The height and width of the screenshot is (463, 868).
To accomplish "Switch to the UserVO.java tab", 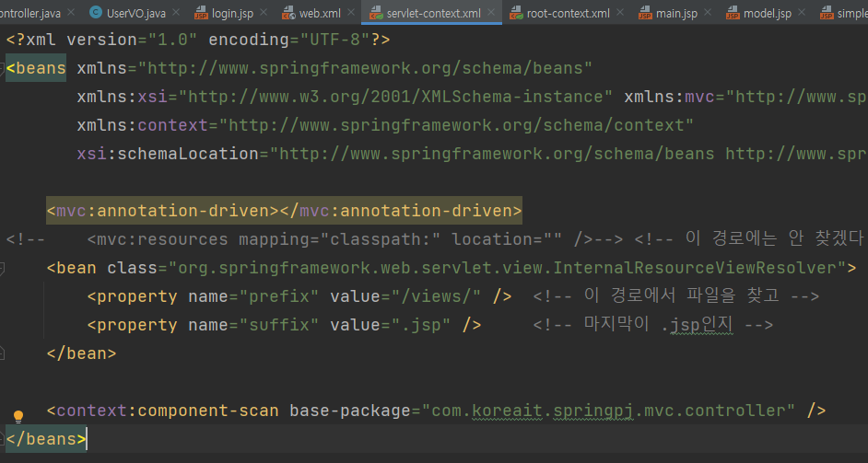I will [135, 13].
